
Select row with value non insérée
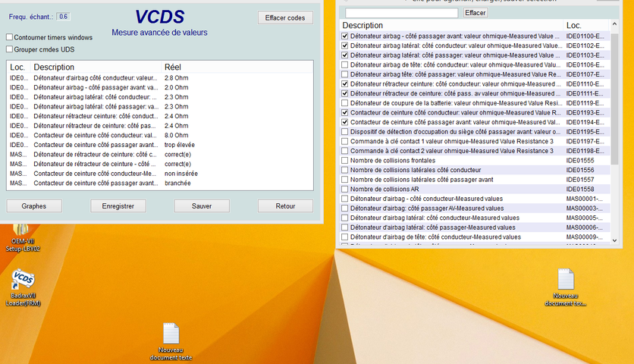[160, 174]
